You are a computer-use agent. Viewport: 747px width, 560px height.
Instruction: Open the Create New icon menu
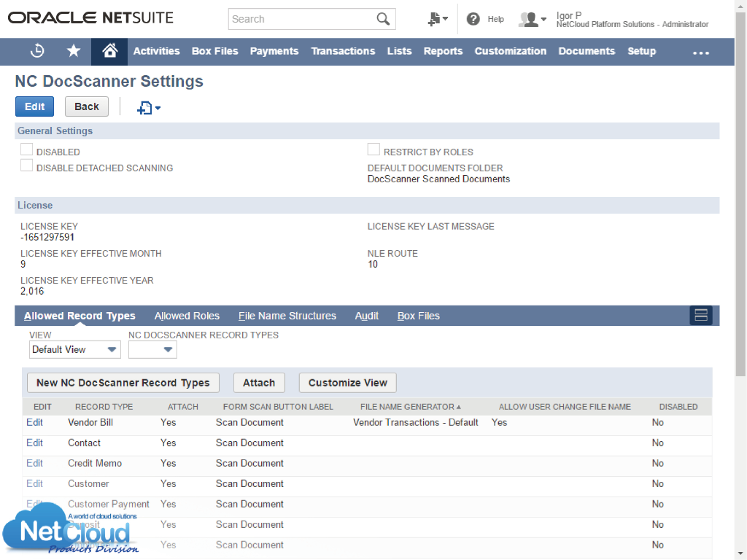[x=438, y=19]
